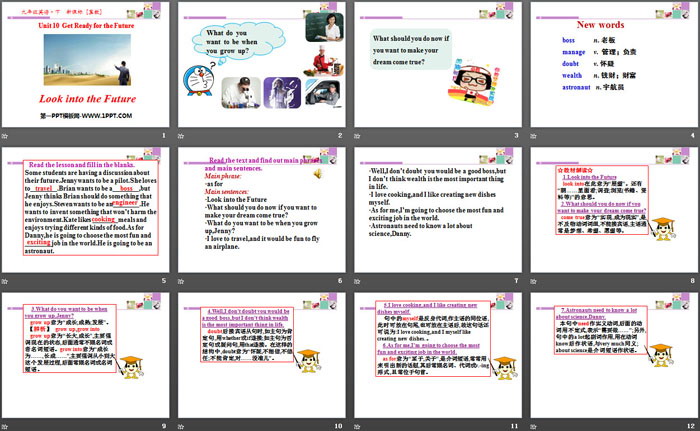Select slide 9 about grow up explanation
The width and height of the screenshot is (700, 431).
click(85, 355)
